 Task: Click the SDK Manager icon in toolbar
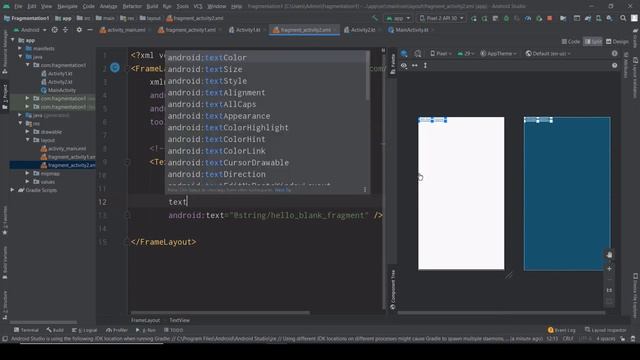[609, 18]
